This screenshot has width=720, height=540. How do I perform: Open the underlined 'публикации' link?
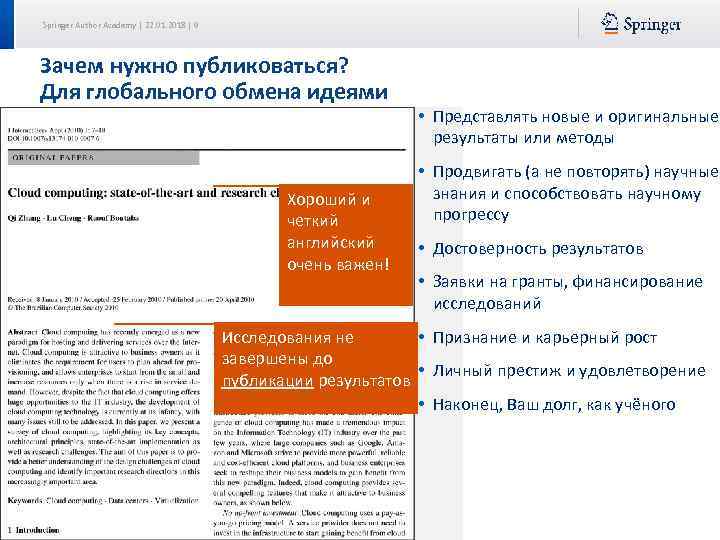268,381
